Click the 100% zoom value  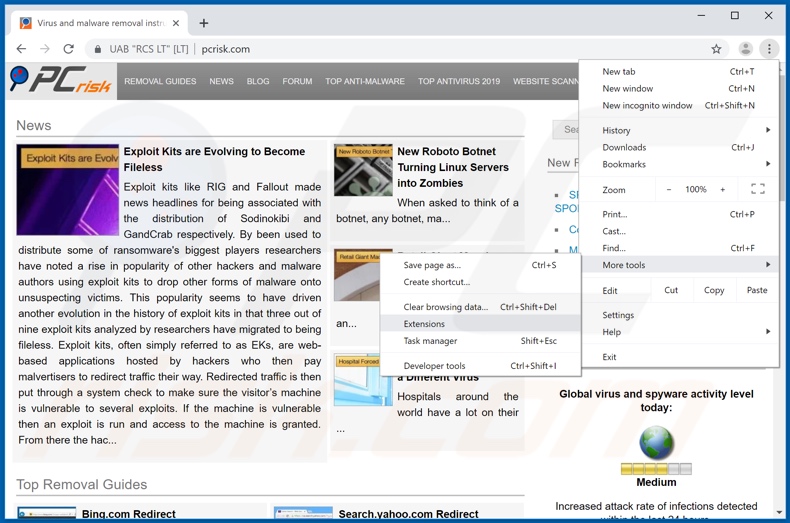pos(695,189)
